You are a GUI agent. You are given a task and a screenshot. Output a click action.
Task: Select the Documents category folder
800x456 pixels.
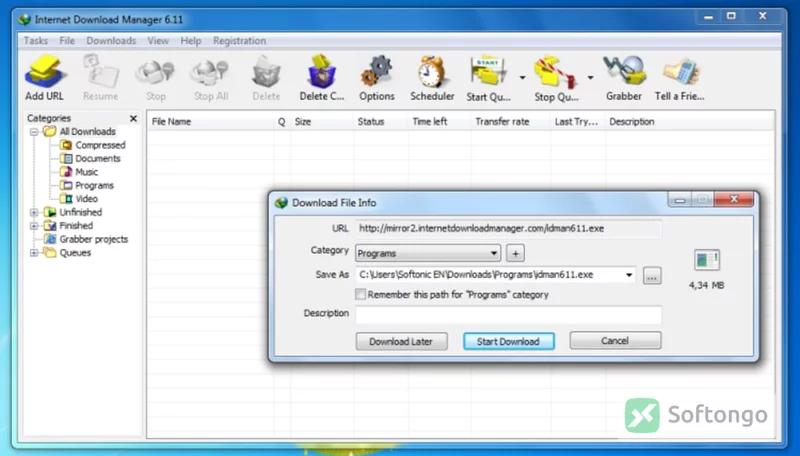point(90,158)
